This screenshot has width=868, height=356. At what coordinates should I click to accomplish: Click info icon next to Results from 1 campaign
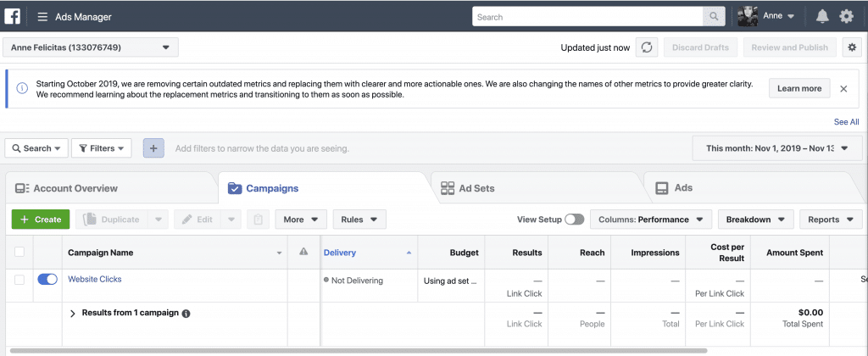coord(186,314)
